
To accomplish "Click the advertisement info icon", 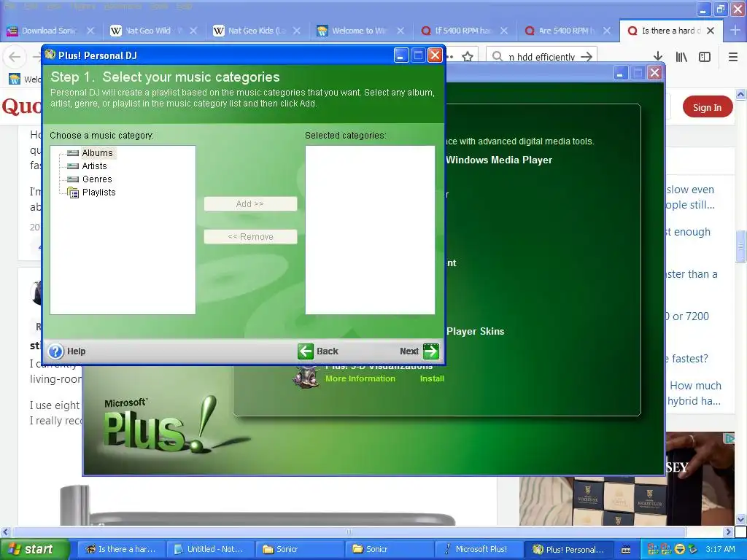I will [729, 439].
